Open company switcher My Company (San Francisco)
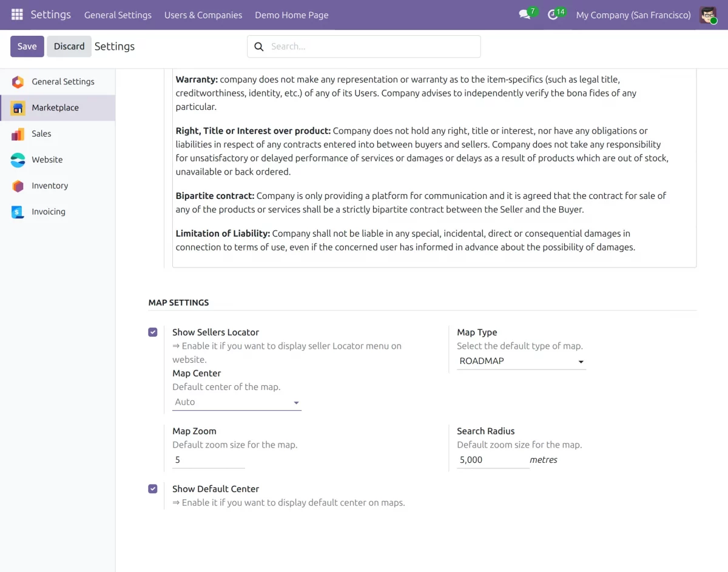This screenshot has height=572, width=728. pos(633,15)
